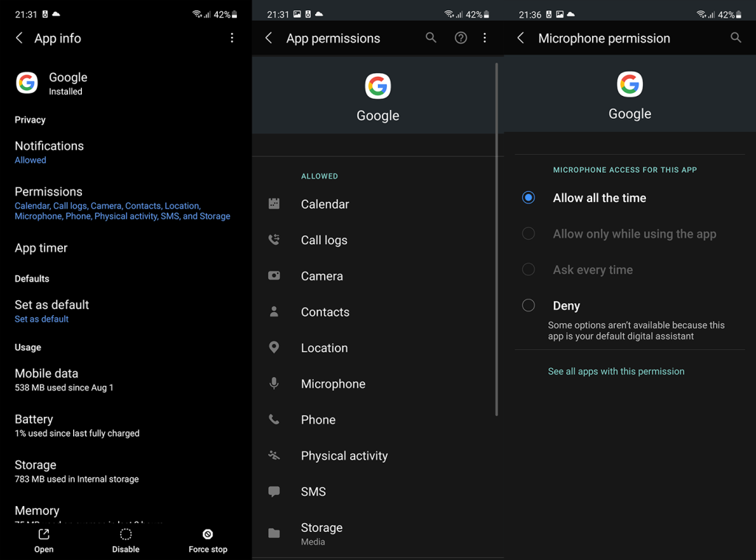The width and height of the screenshot is (756, 560).
Task: Open Microphone permission label
Action: (333, 384)
